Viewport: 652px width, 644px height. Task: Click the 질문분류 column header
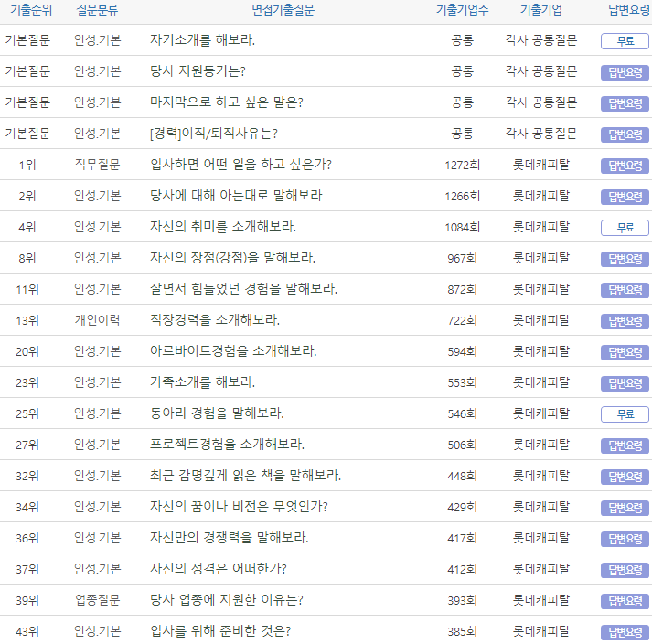tap(97, 10)
